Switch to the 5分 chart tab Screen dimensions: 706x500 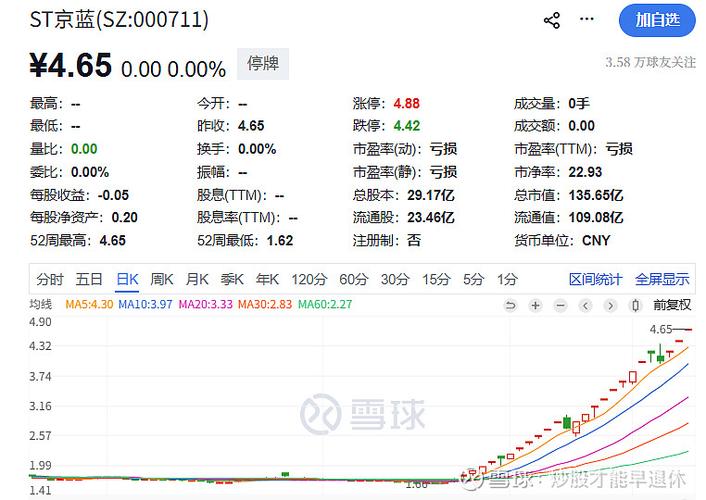[474, 279]
